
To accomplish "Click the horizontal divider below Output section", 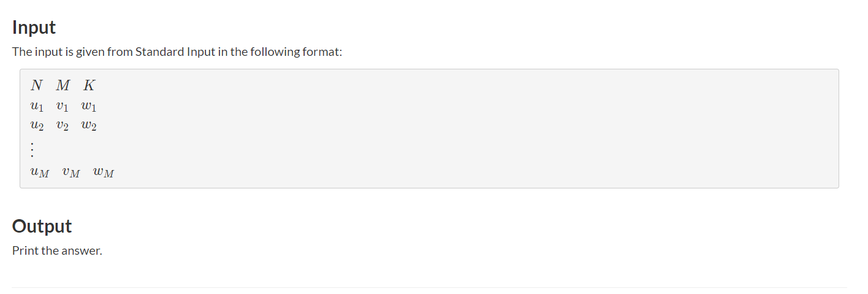I will 429,287.
